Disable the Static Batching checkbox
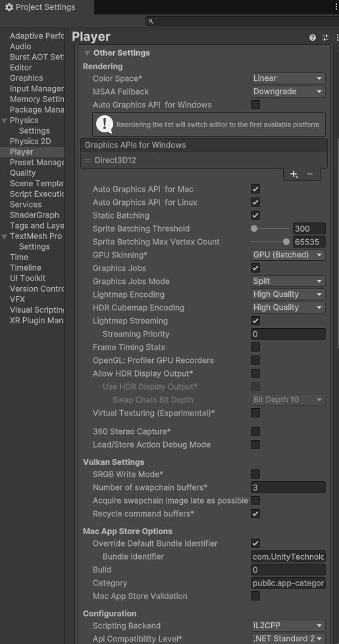This screenshot has width=339, height=644. [255, 215]
